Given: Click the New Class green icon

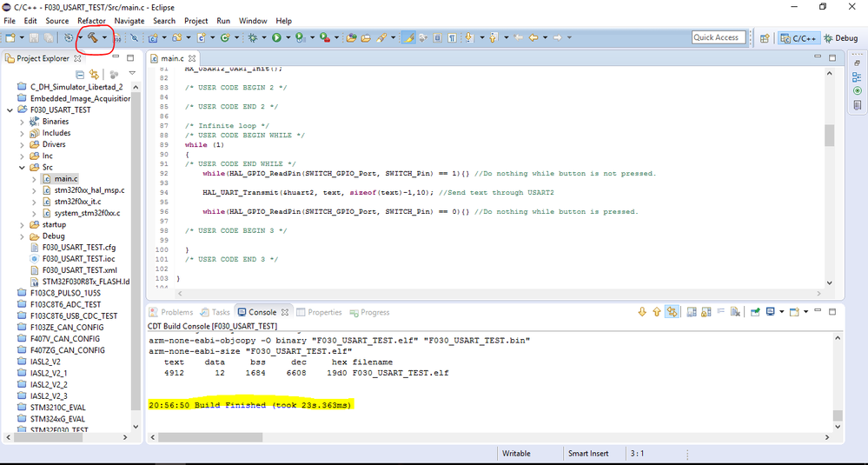Looking at the screenshot, I should [224, 37].
